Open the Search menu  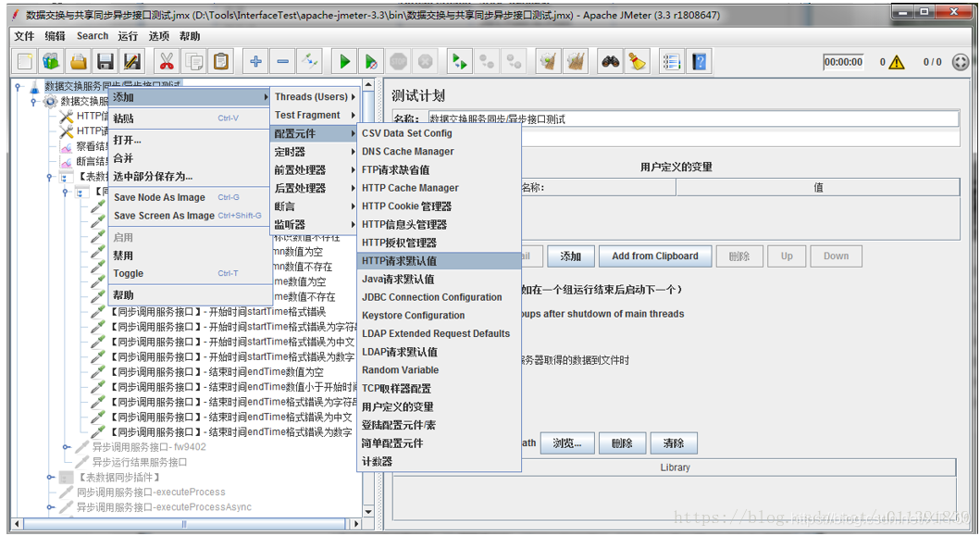(x=93, y=36)
